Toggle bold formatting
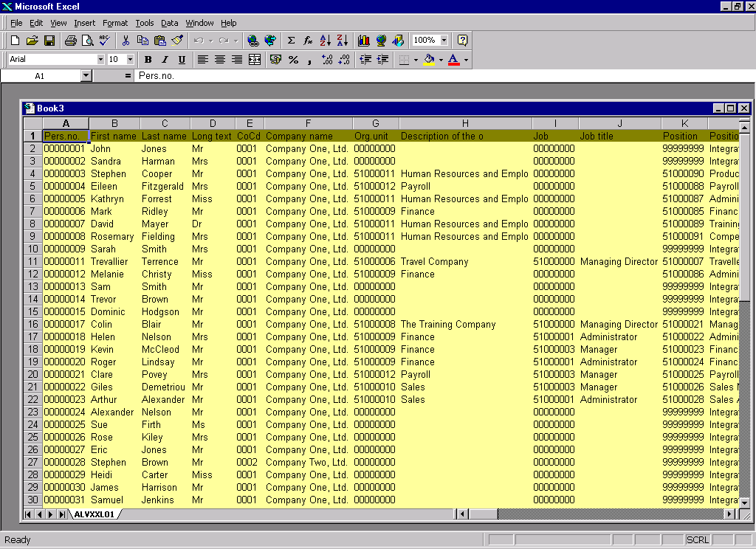The height and width of the screenshot is (549, 756). point(148,60)
